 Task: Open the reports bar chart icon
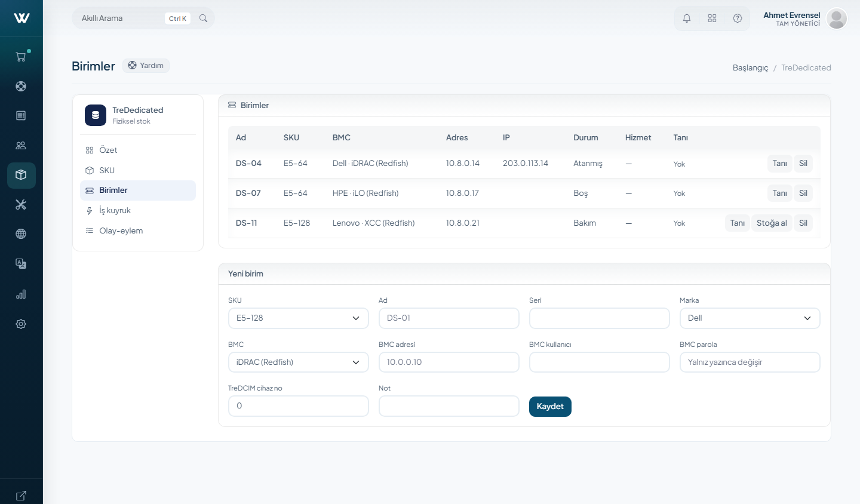click(x=21, y=294)
